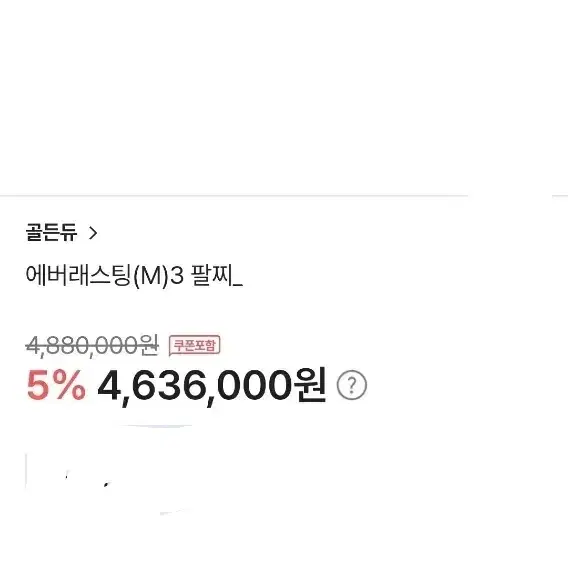This screenshot has width=568, height=568.
Task: Click the leading 4 of the bold sale price
Action: (x=109, y=385)
